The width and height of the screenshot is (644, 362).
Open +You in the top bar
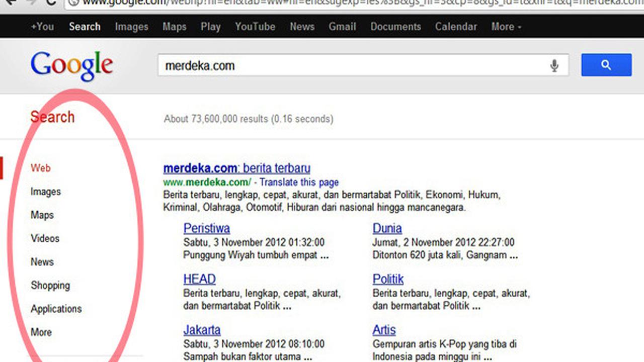tap(42, 27)
